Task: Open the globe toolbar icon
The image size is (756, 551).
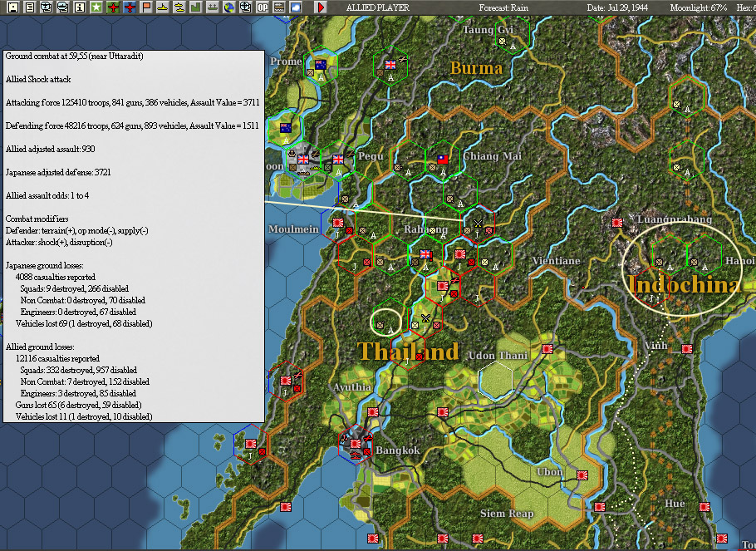Action: pos(229,7)
